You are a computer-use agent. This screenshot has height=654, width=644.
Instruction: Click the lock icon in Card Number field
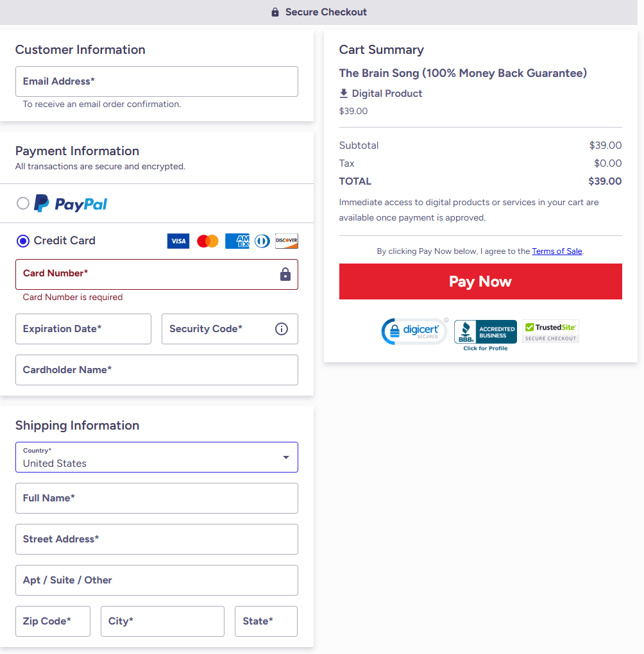[284, 274]
